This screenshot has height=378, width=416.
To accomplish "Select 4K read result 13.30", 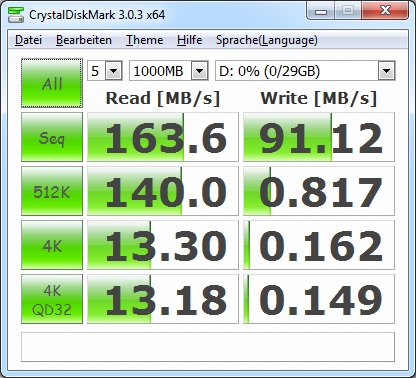I will [163, 245].
